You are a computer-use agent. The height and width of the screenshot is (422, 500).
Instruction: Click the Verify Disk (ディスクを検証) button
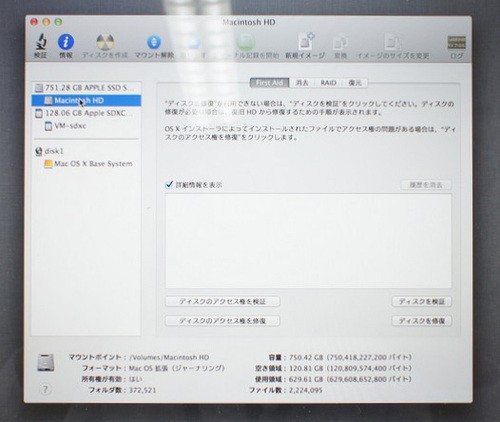click(422, 301)
